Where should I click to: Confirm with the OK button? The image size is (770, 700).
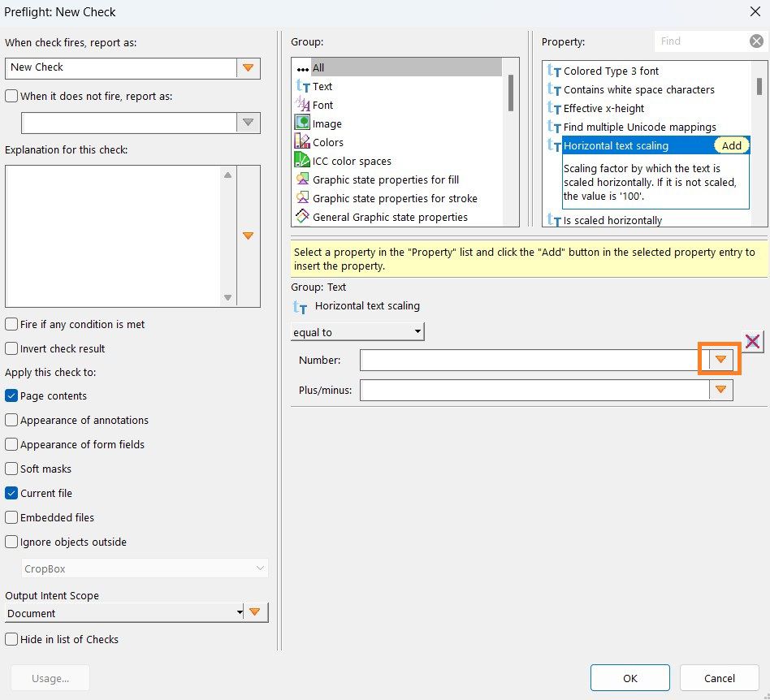[630, 678]
